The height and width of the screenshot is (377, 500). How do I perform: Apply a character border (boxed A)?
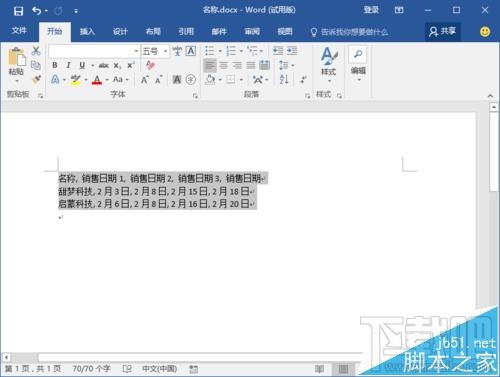(191, 51)
